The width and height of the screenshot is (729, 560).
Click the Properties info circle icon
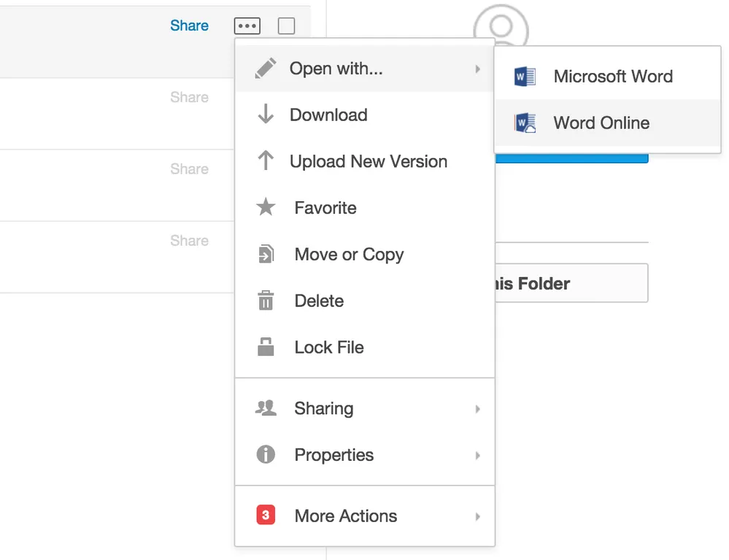point(266,455)
